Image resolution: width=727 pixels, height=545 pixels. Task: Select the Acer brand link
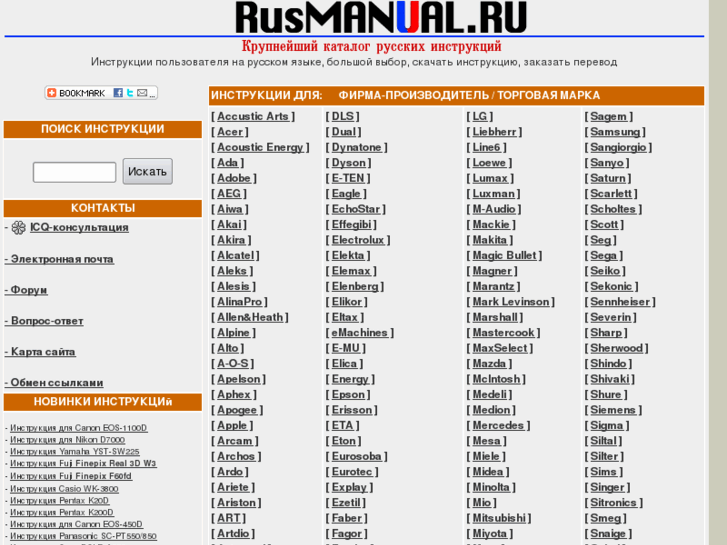click(x=230, y=132)
